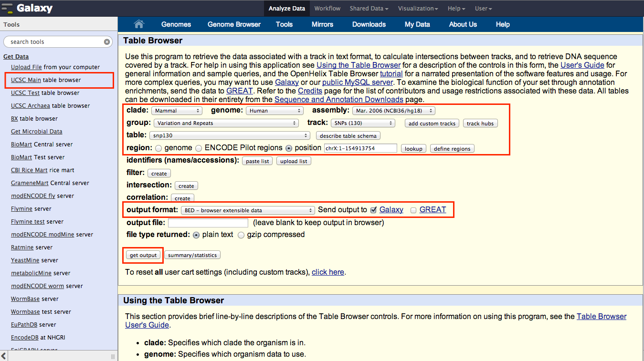Open the assembly dropdown Mar. 2006

394,111
